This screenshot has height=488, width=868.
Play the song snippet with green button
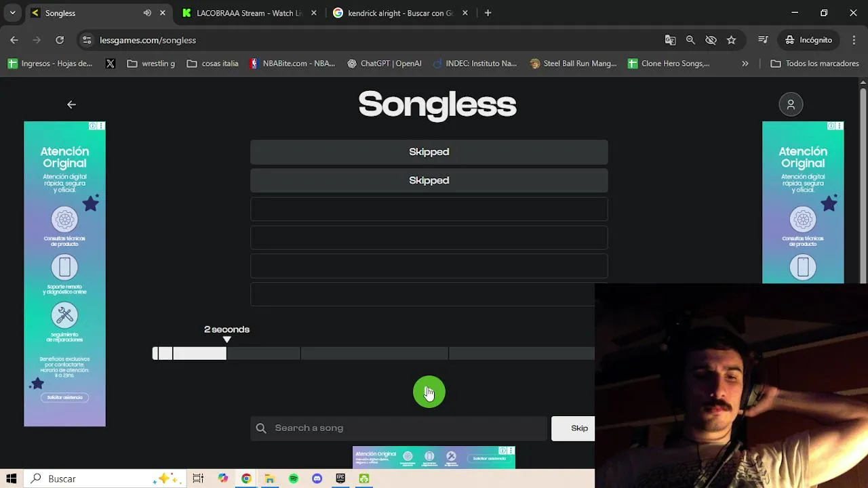tap(429, 392)
